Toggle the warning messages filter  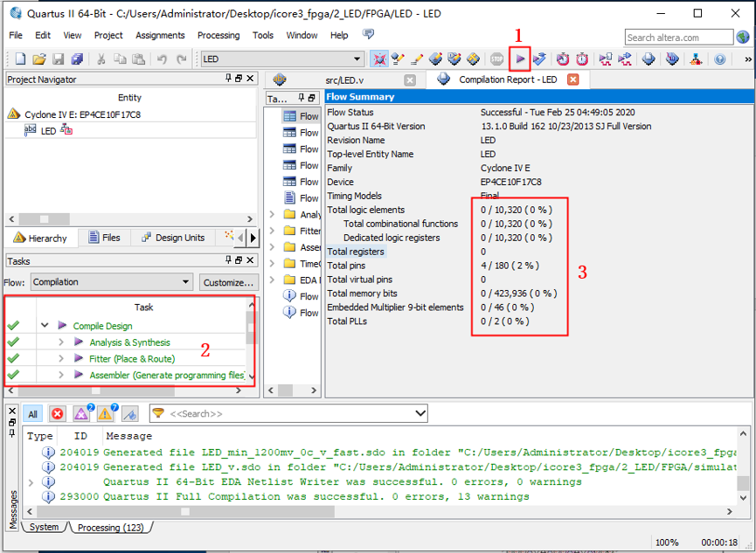click(105, 413)
